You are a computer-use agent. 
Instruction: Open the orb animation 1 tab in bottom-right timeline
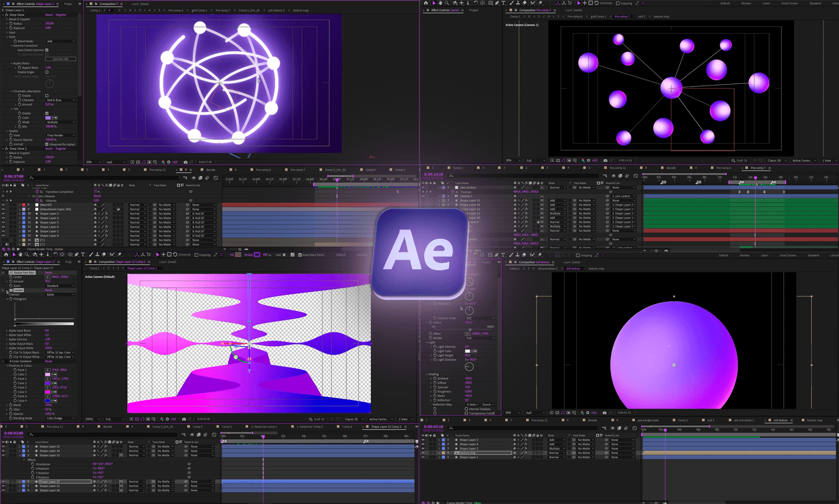[x=744, y=421]
